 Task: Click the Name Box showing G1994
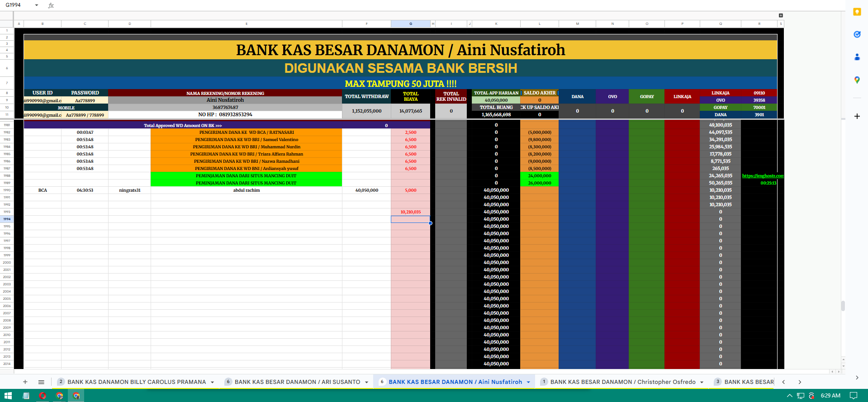tap(17, 5)
